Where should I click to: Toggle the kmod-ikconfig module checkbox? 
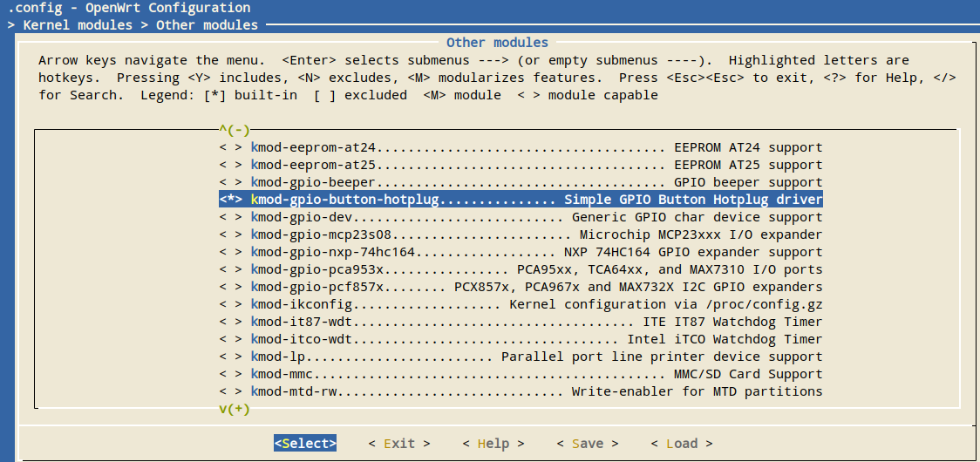click(x=230, y=304)
